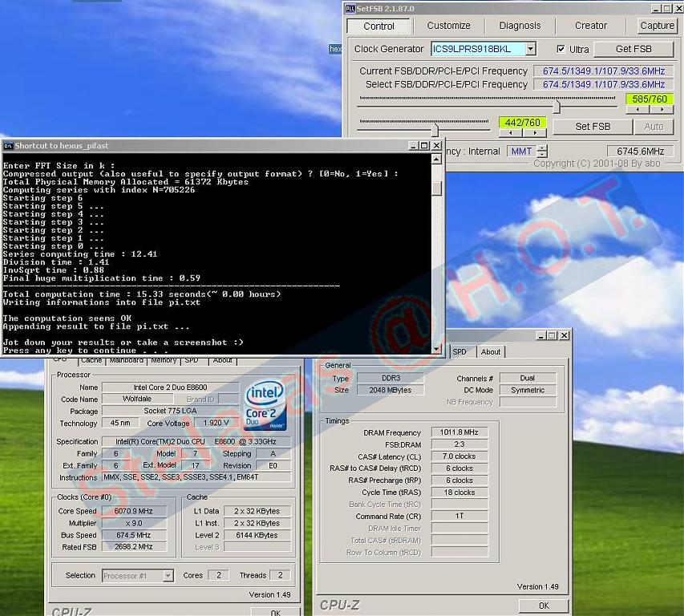
Task: Maximize the CPU-Z memory window
Action: (552, 335)
